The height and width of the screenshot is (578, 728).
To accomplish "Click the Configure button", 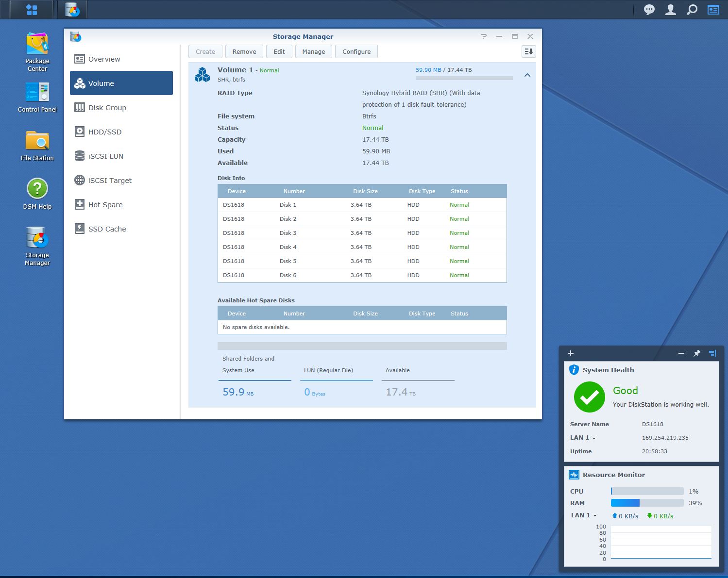I will (356, 52).
